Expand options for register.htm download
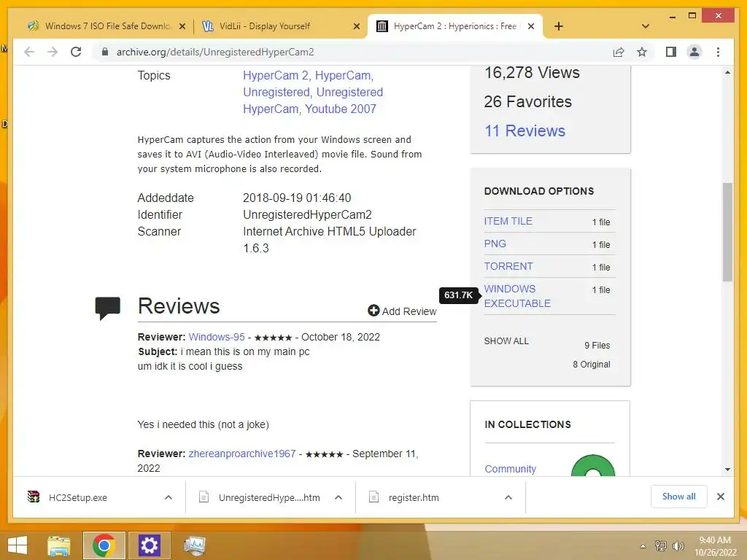The image size is (747, 560). click(508, 497)
